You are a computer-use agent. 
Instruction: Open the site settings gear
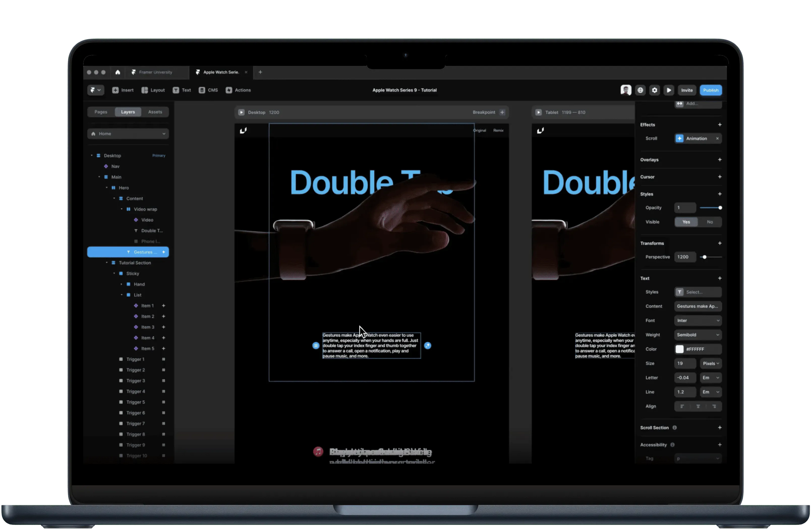tap(654, 90)
